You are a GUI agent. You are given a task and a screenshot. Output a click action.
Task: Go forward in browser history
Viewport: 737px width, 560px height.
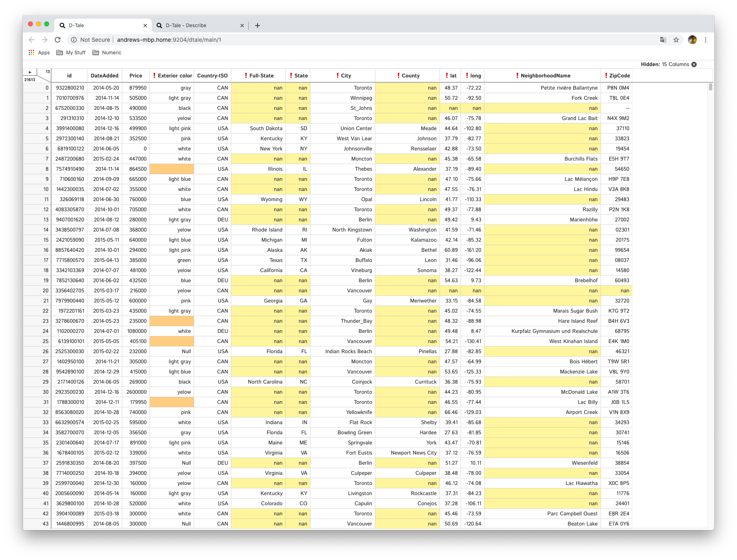point(45,40)
